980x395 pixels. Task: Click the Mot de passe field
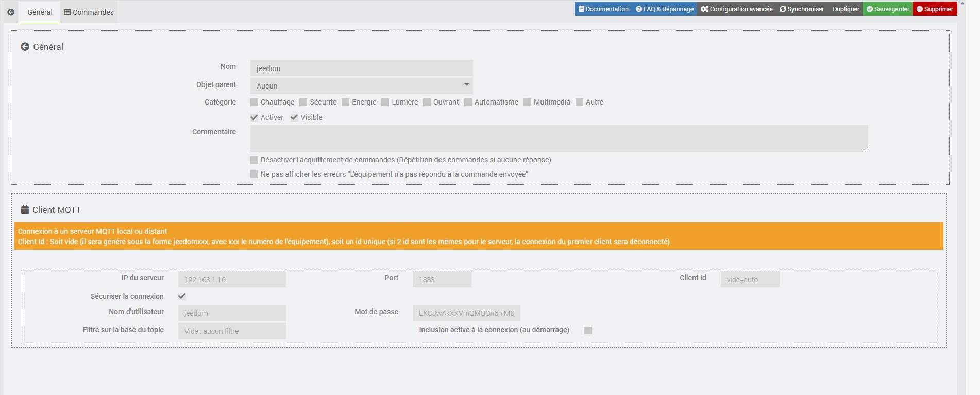(x=466, y=313)
